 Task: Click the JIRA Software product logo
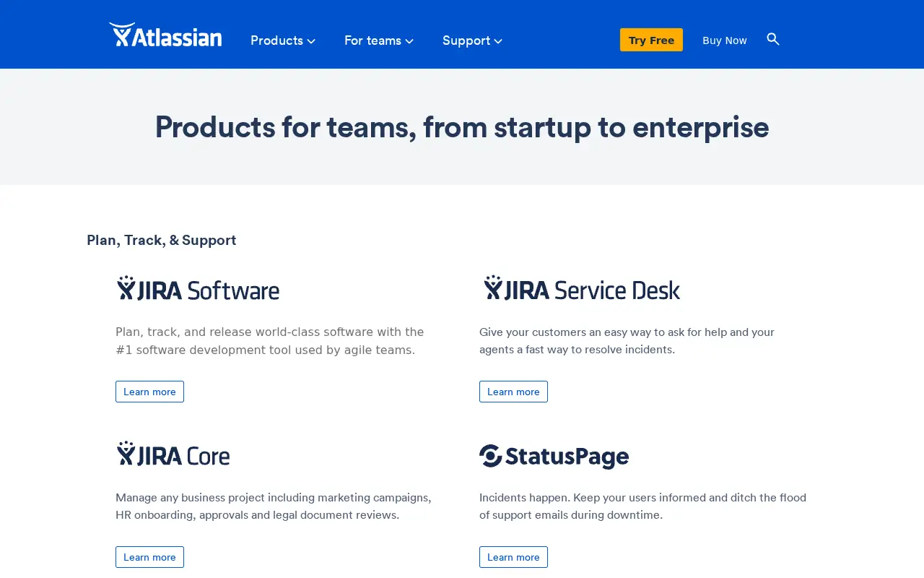coord(199,288)
